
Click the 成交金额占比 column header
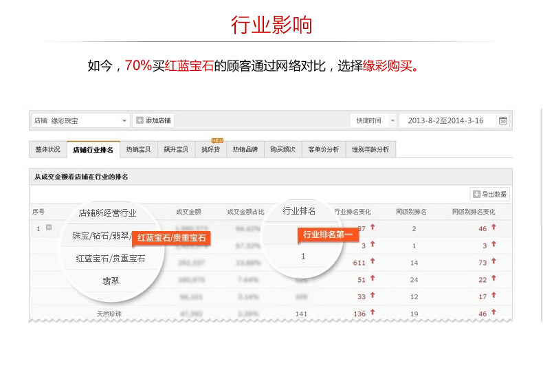245,212
